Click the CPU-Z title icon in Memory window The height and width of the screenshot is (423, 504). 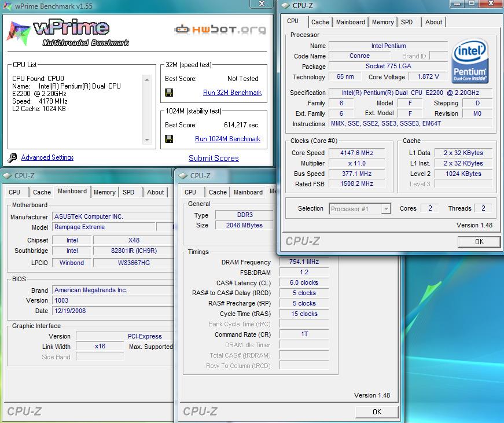[183, 176]
